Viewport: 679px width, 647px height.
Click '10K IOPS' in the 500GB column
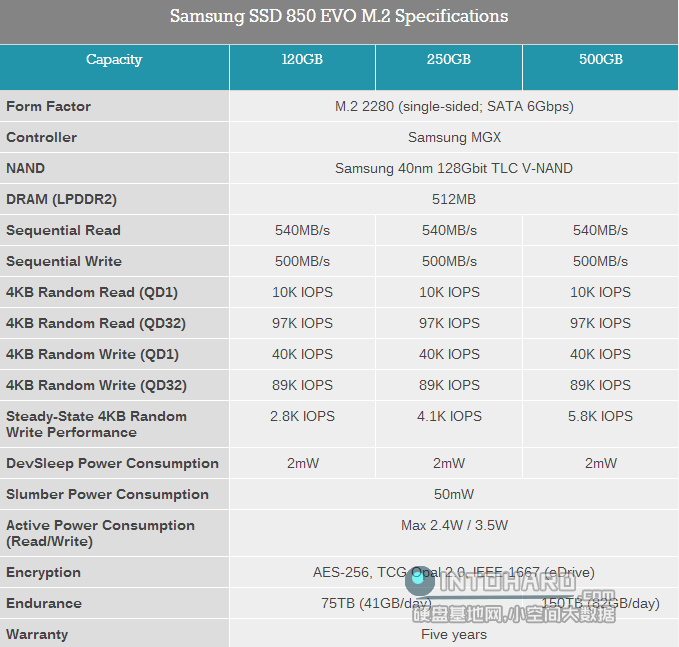coord(600,292)
